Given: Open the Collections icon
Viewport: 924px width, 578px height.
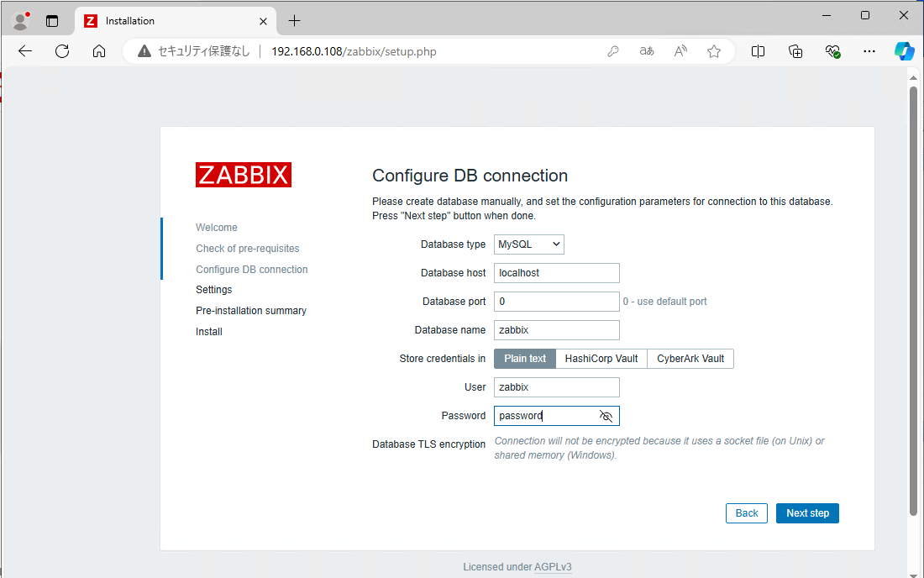Looking at the screenshot, I should click(x=795, y=51).
